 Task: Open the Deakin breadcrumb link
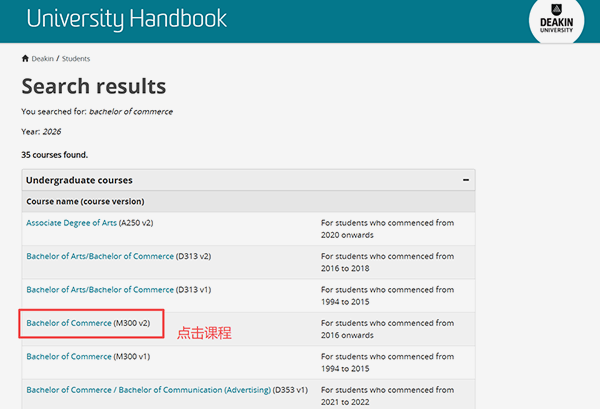44,59
